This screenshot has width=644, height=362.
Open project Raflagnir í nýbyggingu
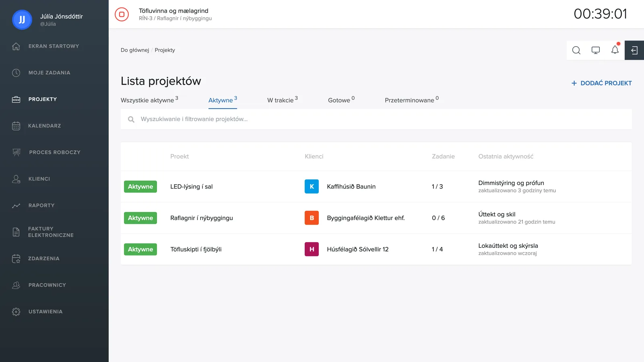pyautogui.click(x=202, y=218)
